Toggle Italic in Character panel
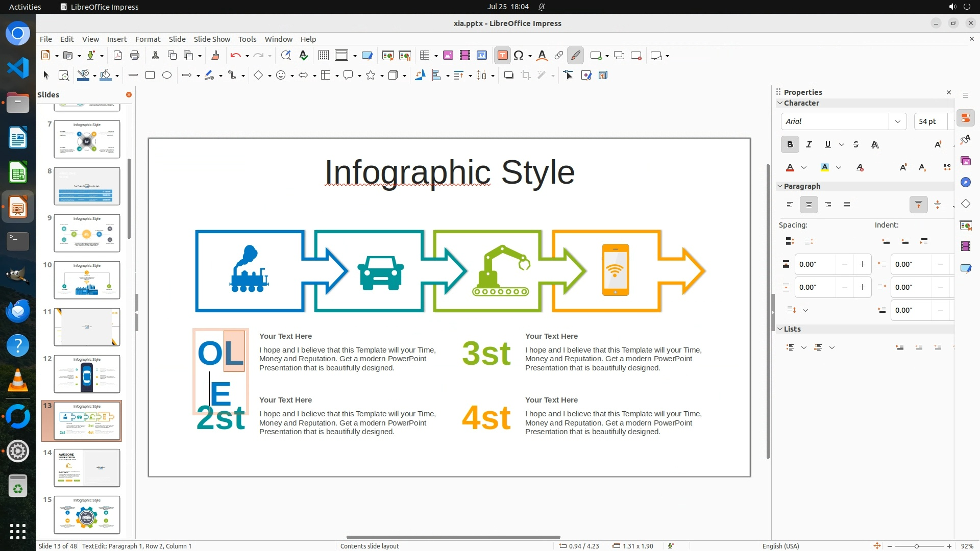The width and height of the screenshot is (980, 551). (808, 145)
